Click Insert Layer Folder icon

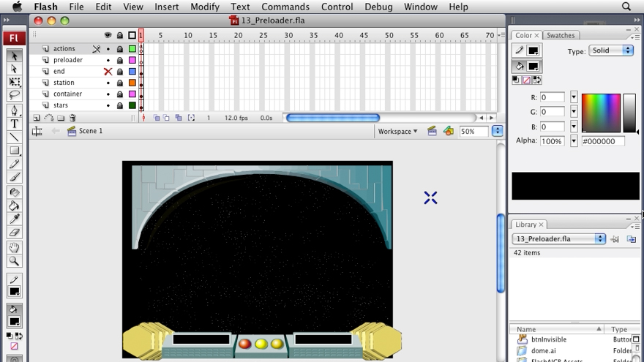click(x=61, y=118)
